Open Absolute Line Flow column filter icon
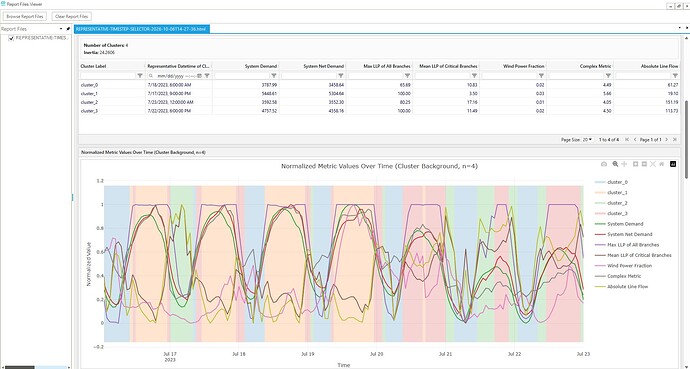 (675, 76)
